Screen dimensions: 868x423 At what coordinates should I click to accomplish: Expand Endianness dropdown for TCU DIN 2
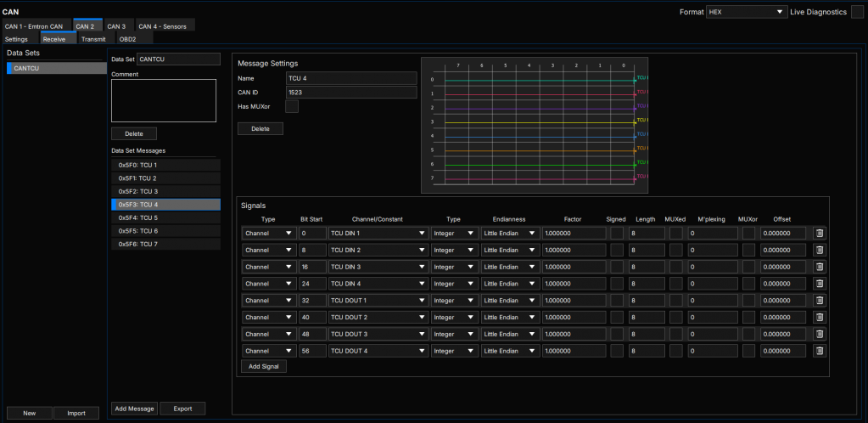click(x=510, y=250)
